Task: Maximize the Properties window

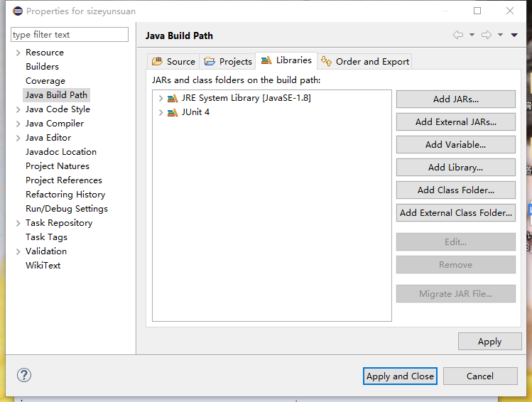Action: click(x=477, y=11)
